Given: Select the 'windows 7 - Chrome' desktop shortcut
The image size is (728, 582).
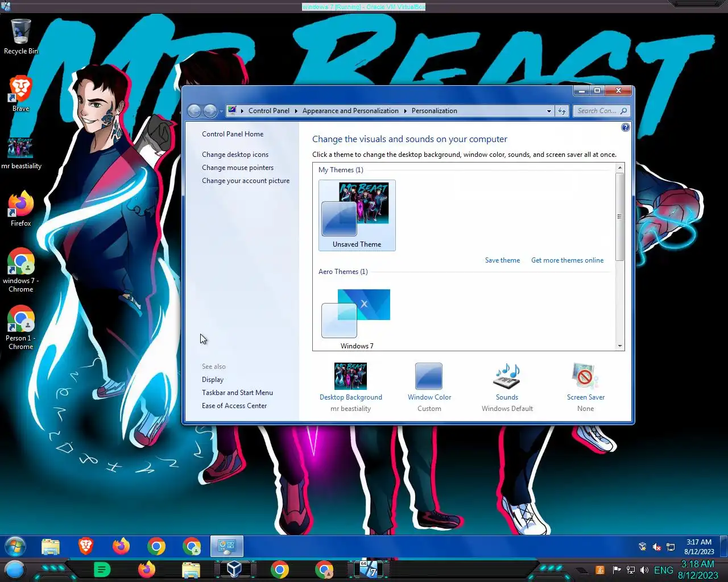Looking at the screenshot, I should [21, 270].
